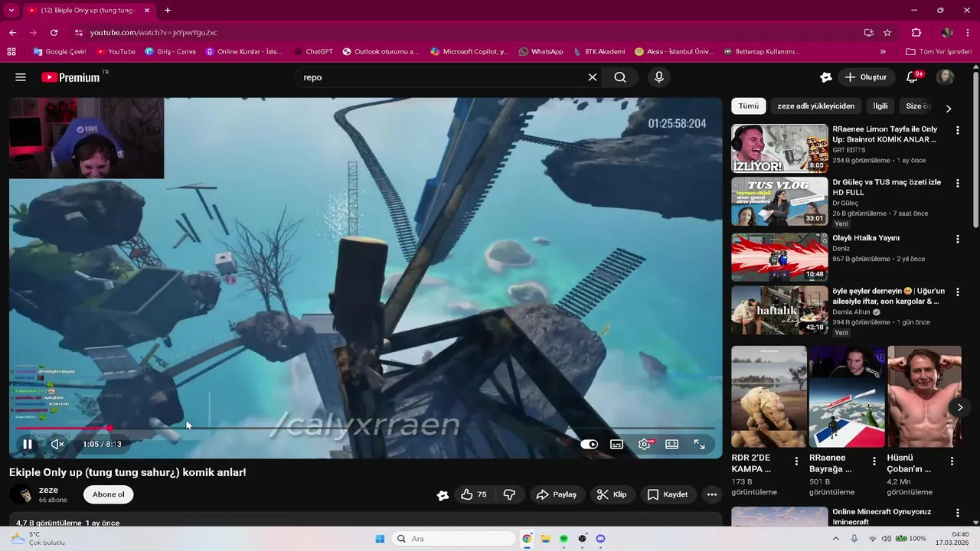980x551 pixels.
Task: Open the account avatar menu
Action: [x=946, y=77]
